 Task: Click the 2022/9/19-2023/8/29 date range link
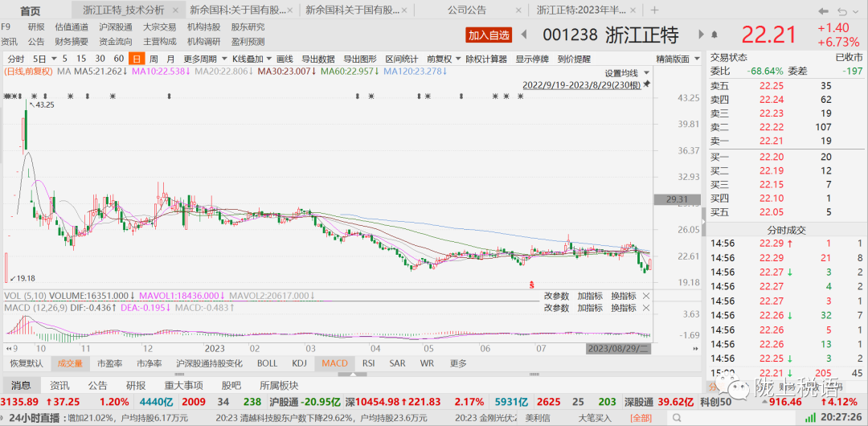(x=581, y=84)
